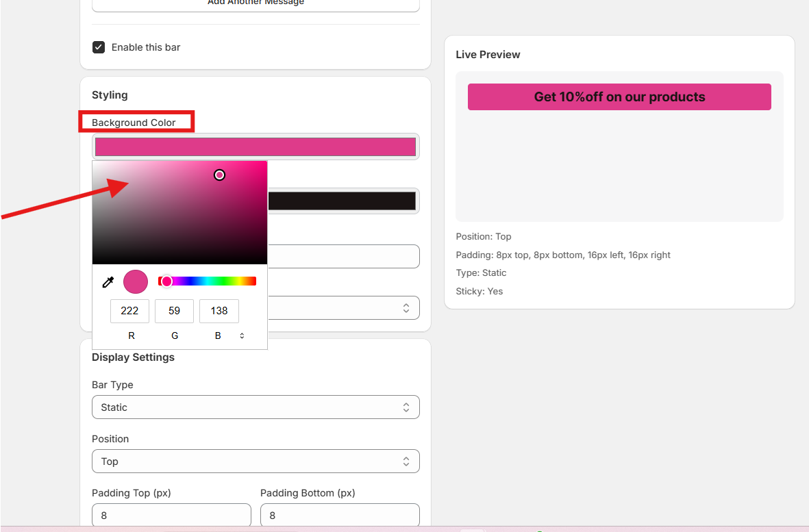809x532 pixels.
Task: Select the G value field showing 59
Action: click(174, 311)
